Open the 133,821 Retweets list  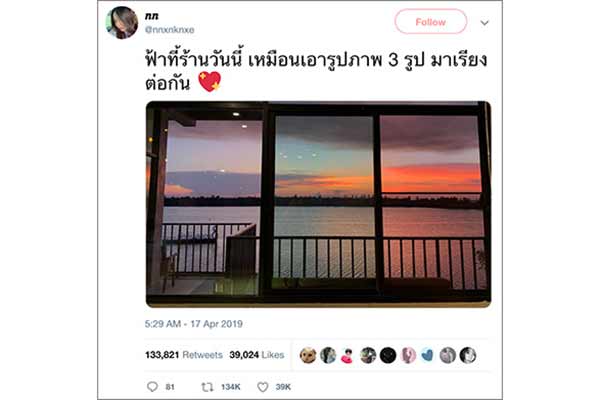184,355
